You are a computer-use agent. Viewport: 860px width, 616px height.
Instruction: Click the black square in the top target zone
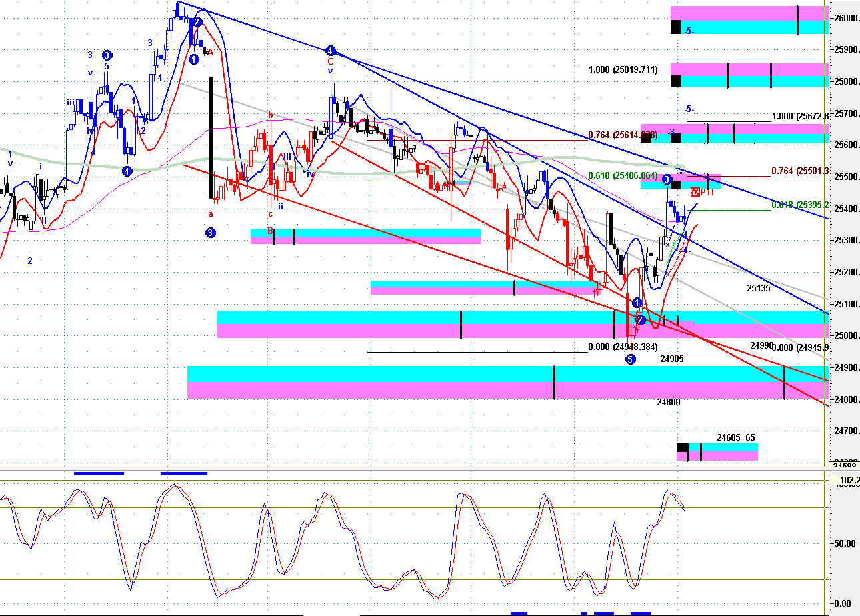[x=676, y=27]
